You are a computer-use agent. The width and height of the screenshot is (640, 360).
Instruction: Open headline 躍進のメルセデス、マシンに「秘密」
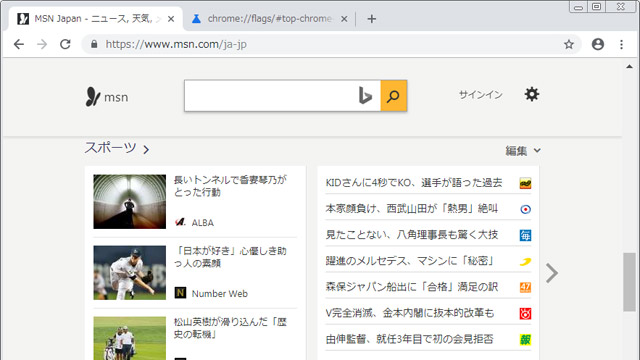tap(410, 261)
